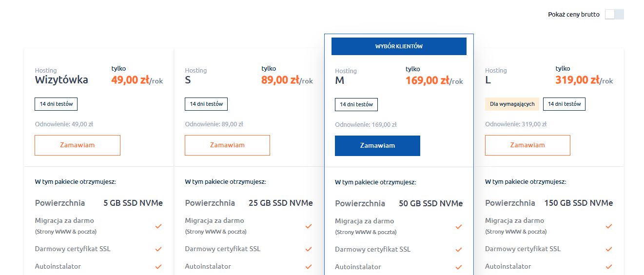
Task: Click '14 dni testów' label in Hosting M
Action: pos(356,104)
